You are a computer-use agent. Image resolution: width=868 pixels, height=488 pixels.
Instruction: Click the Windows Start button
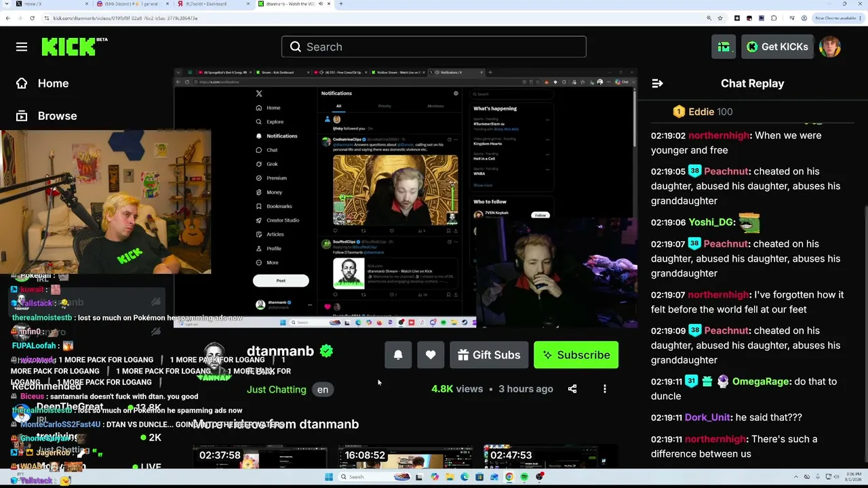click(329, 477)
